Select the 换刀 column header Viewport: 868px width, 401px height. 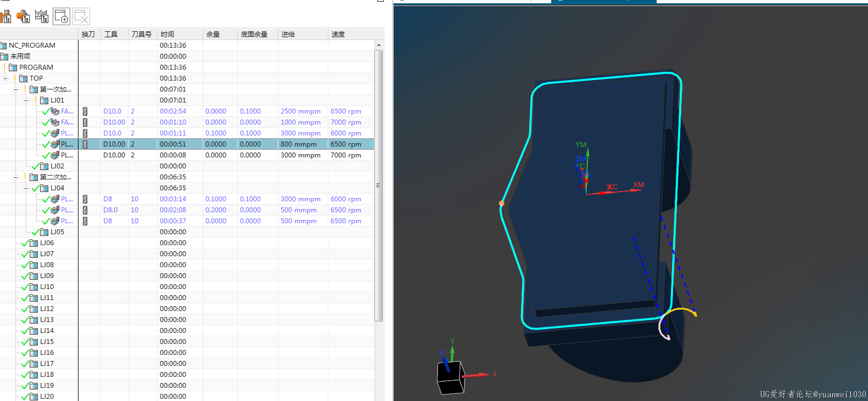point(89,34)
